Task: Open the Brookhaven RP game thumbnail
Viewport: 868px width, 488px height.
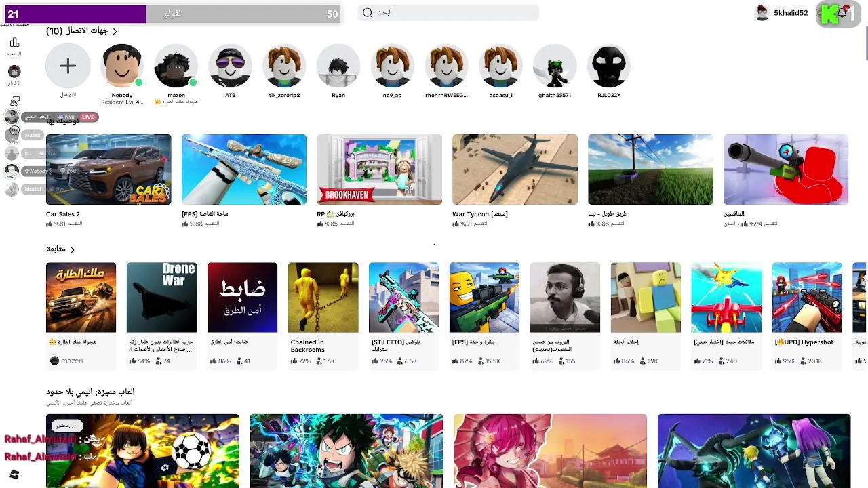Action: click(x=380, y=169)
